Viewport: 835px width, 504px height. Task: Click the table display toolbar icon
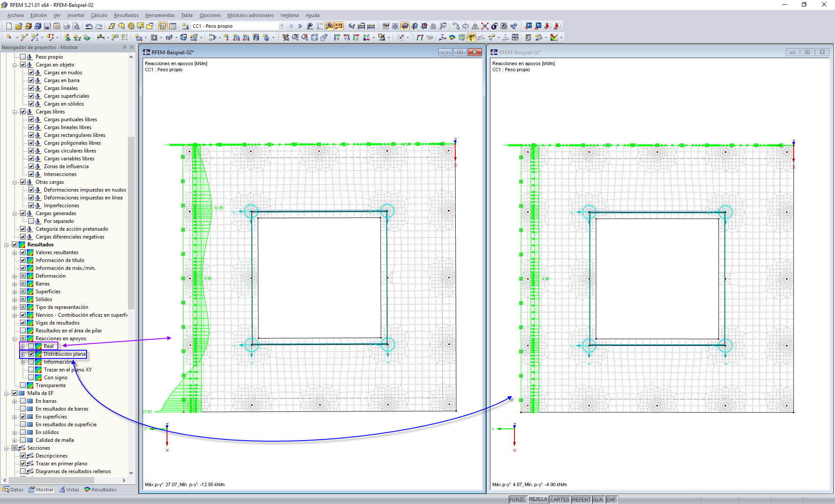point(173,26)
